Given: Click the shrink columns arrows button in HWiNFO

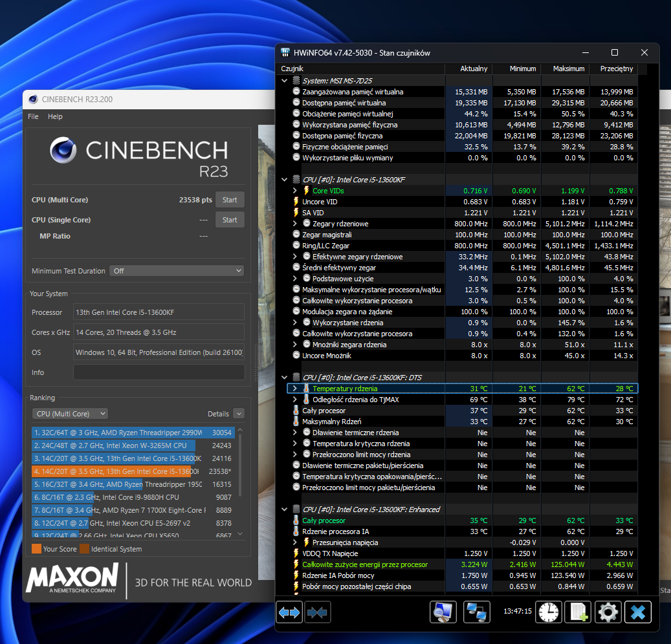Looking at the screenshot, I should point(316,612).
